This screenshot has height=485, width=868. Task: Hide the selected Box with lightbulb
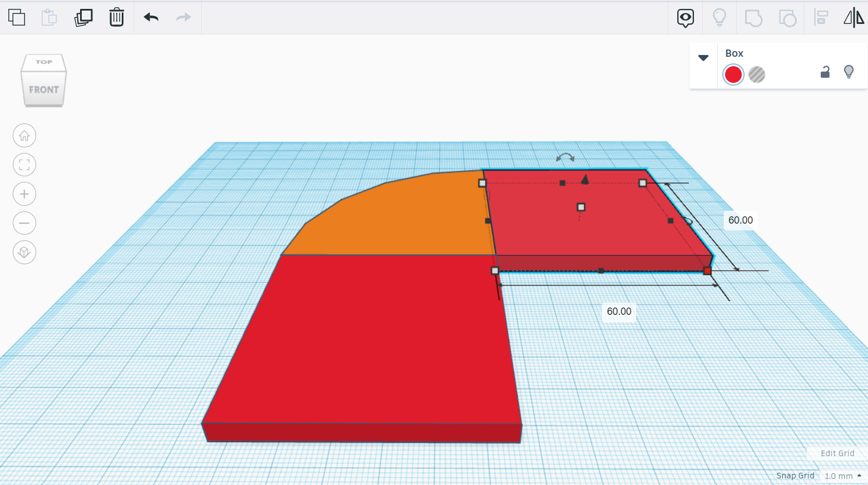point(849,72)
